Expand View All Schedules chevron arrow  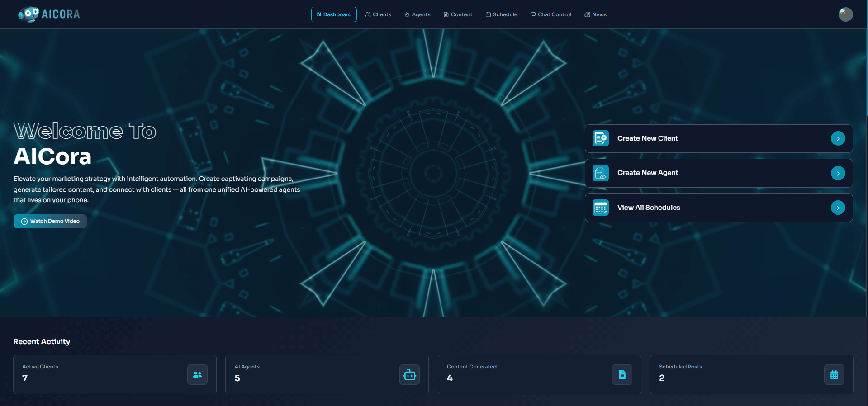coord(838,208)
